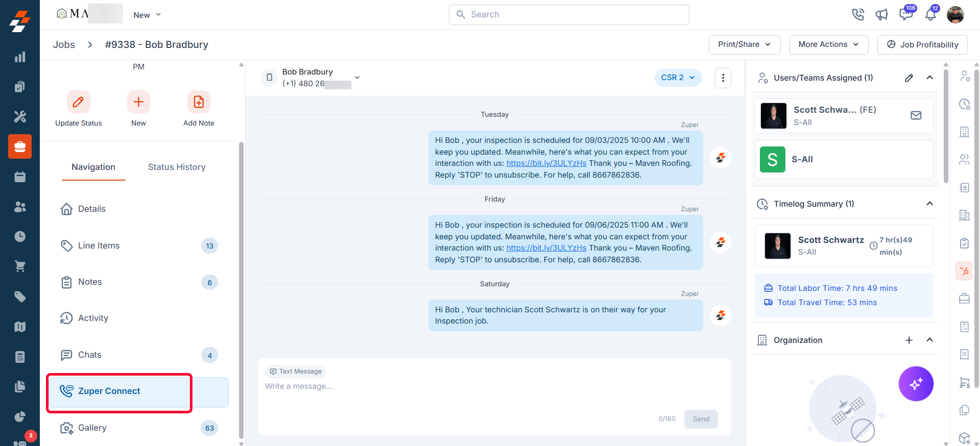Open the briefcase icon in right rail
This screenshot has width=980, height=446.
click(x=964, y=299)
